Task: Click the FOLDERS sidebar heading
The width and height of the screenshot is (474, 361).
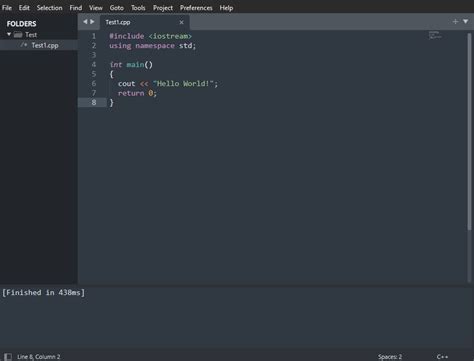Action: [21, 24]
